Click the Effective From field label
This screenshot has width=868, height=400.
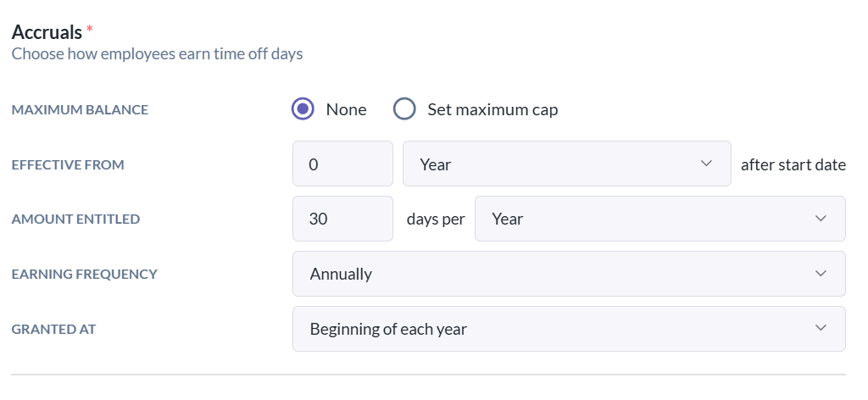(68, 165)
